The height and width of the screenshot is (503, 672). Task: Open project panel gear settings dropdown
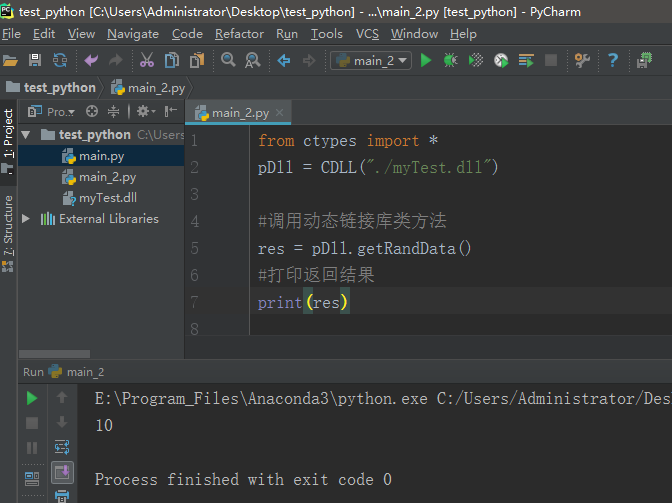[x=146, y=111]
